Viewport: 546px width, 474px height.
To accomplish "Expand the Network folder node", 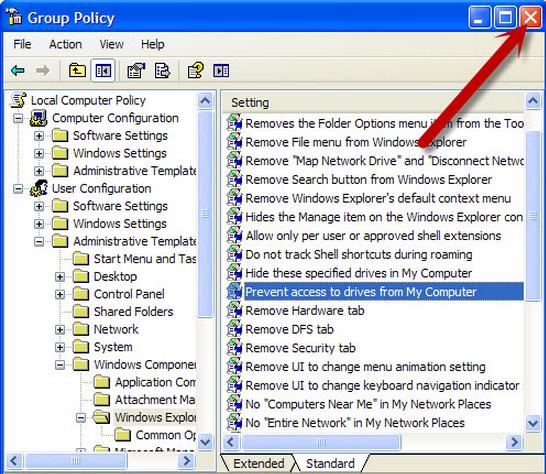I will (60, 329).
